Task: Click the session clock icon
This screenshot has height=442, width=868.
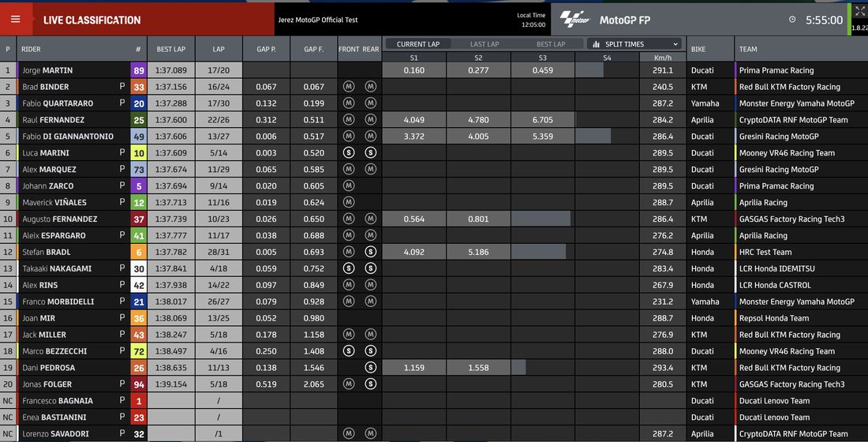Action: click(792, 20)
